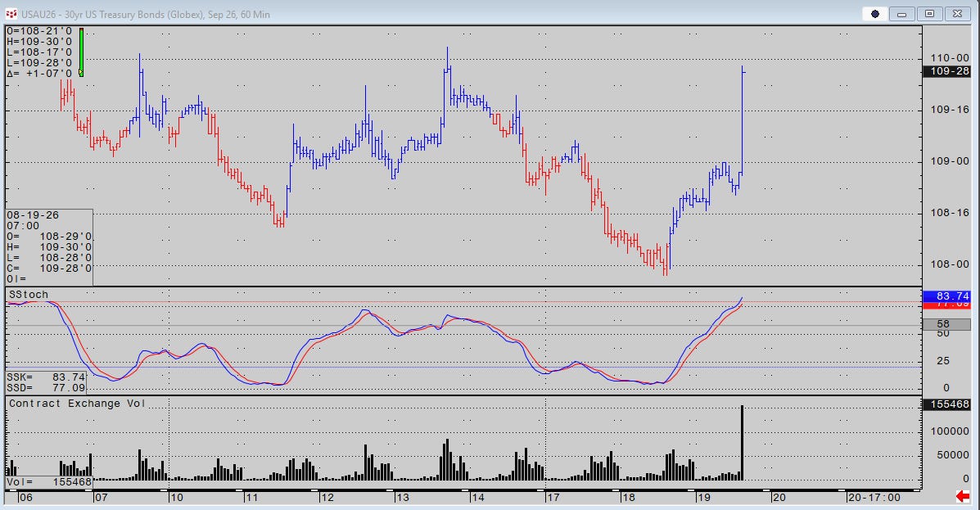
Task: Click date label 07 on time axis
Action: pos(101,498)
